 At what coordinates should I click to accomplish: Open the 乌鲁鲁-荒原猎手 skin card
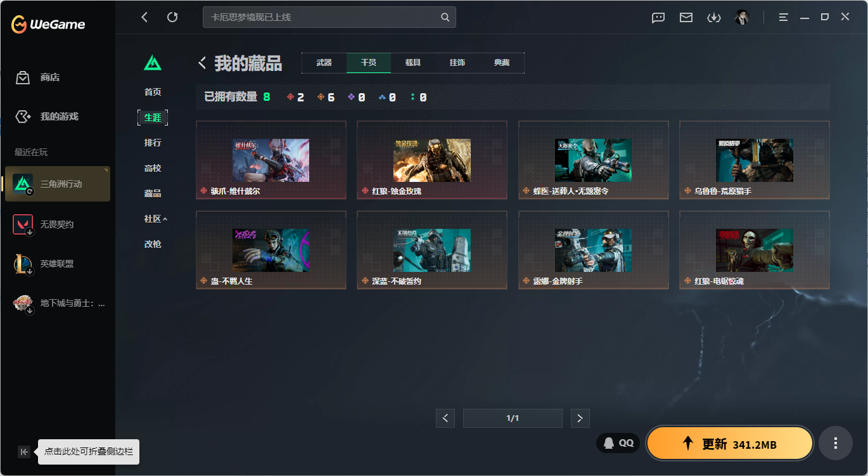[x=755, y=160]
